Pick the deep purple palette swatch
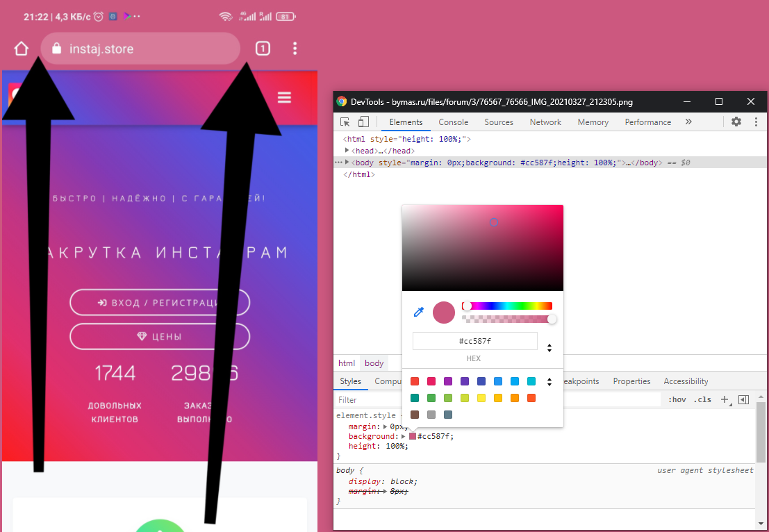Screen dimensions: 769x532 point(465,381)
